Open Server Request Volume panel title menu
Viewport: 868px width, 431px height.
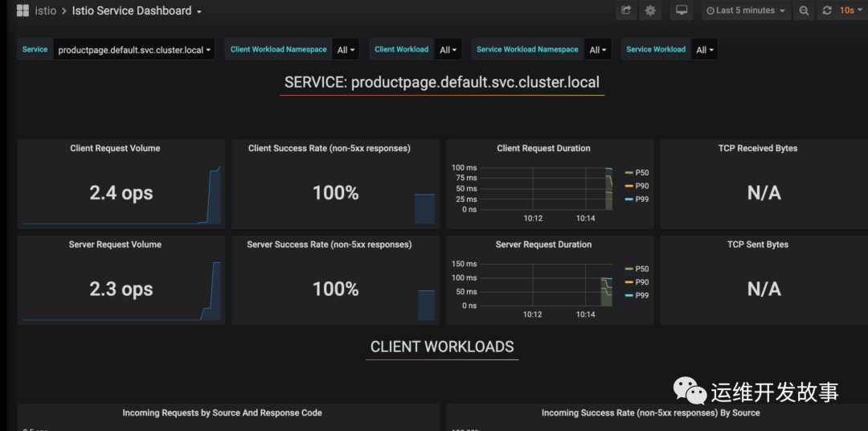pos(115,244)
